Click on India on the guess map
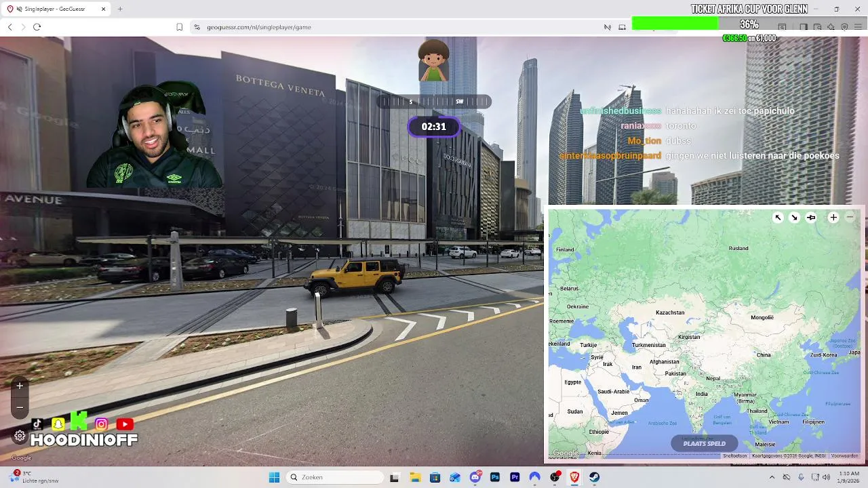Screen dimensions: 868x488 701,394
